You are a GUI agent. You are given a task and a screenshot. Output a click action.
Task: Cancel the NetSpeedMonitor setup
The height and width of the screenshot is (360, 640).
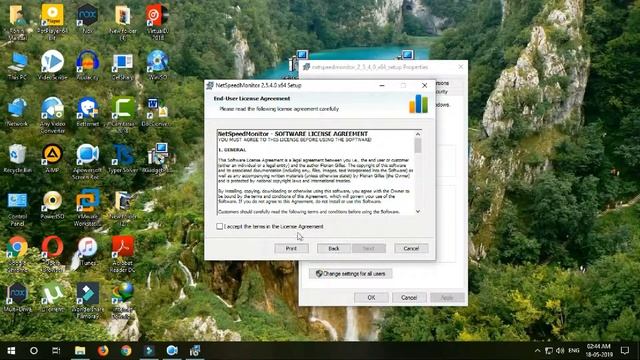pos(411,248)
